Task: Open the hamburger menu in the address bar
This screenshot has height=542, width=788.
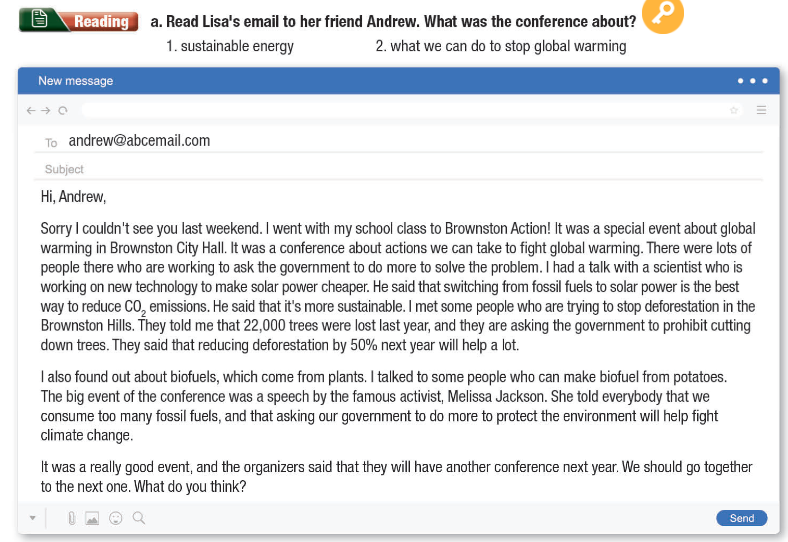Action: click(761, 110)
